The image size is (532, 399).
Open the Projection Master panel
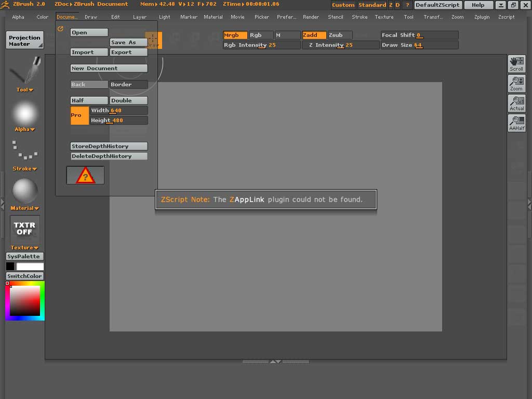[x=25, y=41]
